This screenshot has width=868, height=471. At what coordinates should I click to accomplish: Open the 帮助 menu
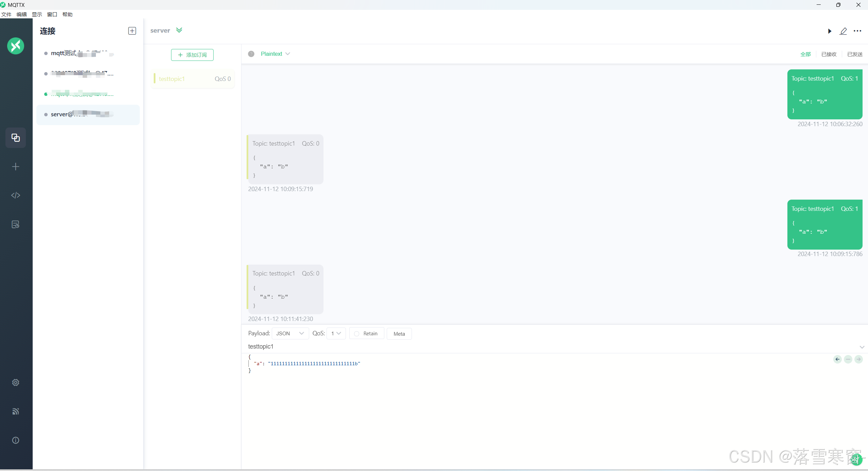pos(67,14)
